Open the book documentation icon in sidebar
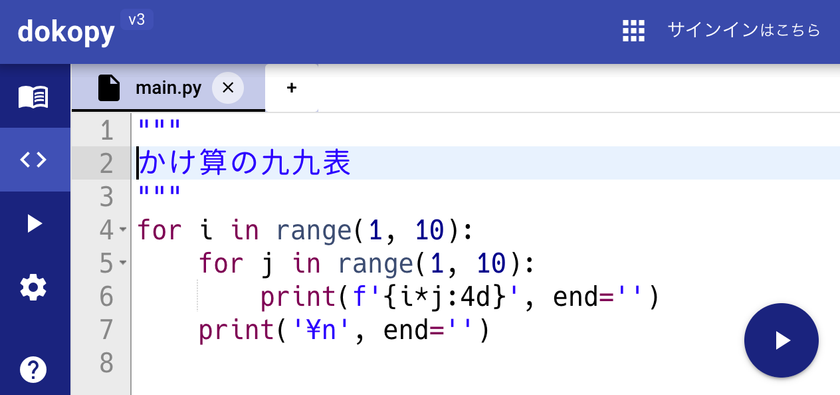This screenshot has height=395, width=840. point(34,97)
